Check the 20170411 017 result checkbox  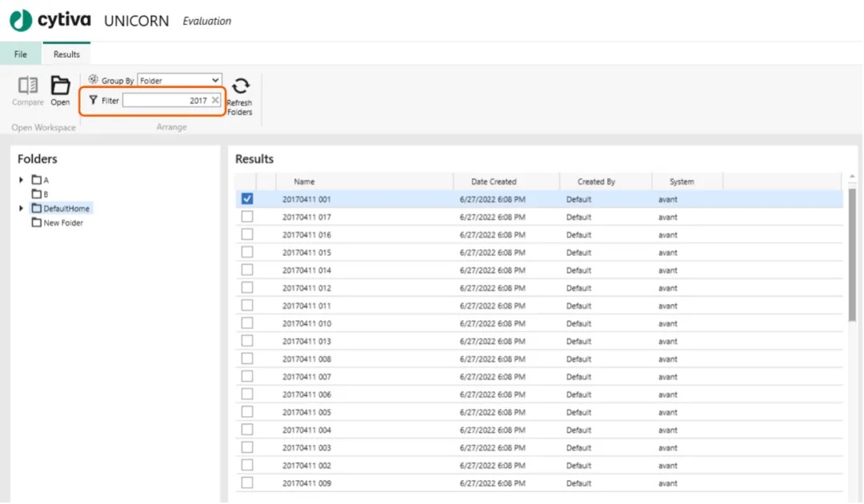tap(247, 217)
